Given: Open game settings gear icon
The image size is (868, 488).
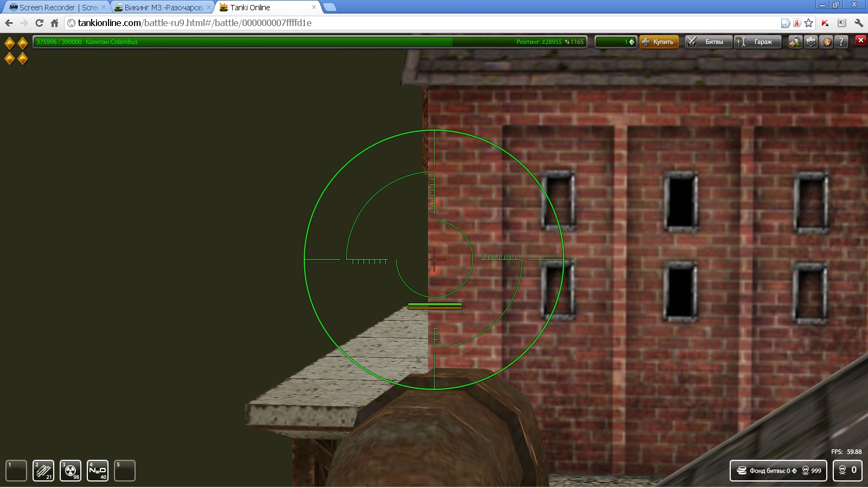Looking at the screenshot, I should pos(810,42).
